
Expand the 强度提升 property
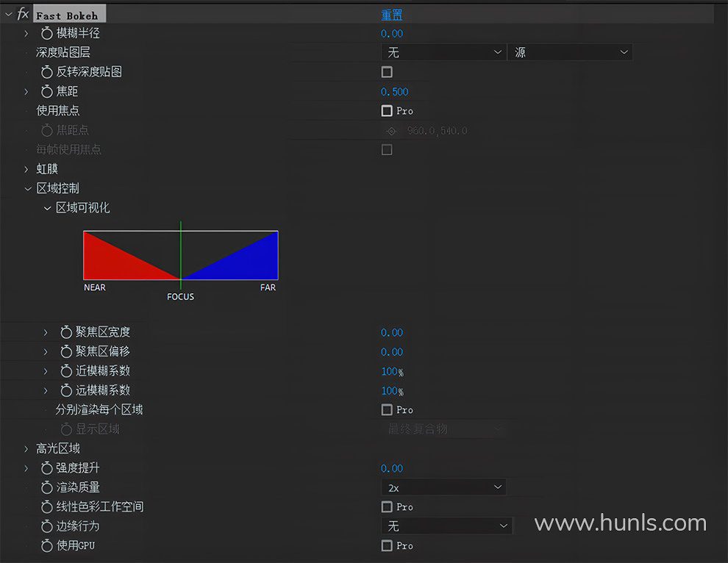tap(26, 468)
